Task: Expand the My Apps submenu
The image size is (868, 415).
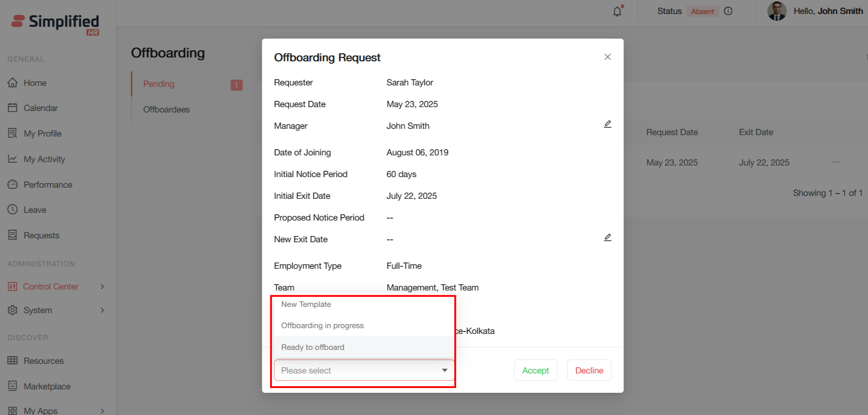Action: tap(102, 411)
